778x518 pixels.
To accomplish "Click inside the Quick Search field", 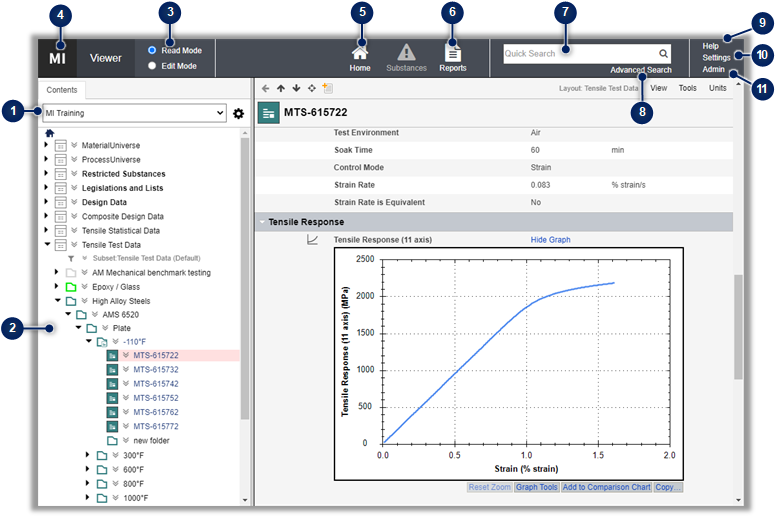I will pos(578,54).
